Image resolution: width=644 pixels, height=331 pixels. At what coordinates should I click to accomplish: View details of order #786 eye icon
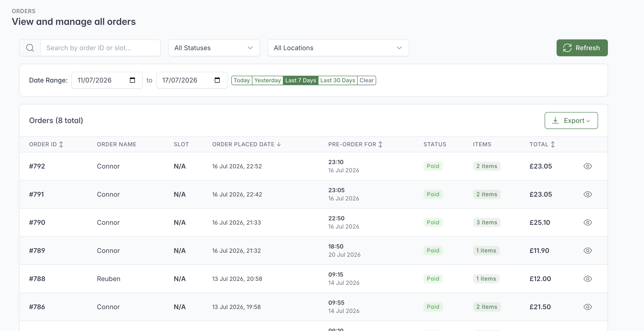(x=588, y=307)
